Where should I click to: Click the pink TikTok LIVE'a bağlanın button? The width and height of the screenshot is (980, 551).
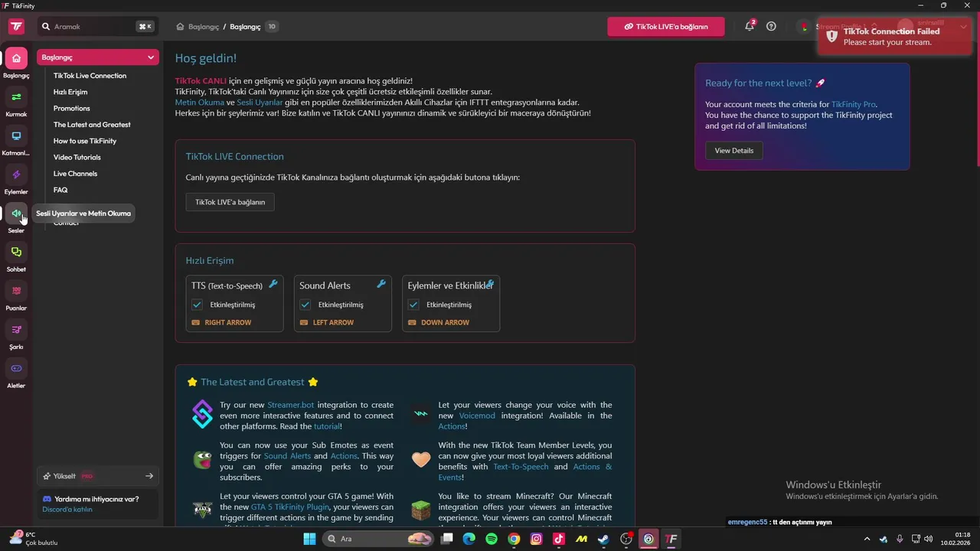click(666, 27)
